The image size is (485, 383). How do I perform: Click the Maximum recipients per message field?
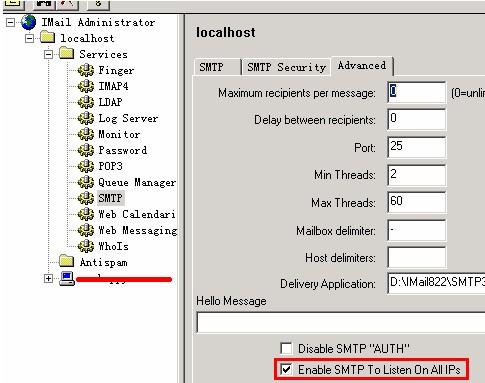(x=417, y=92)
